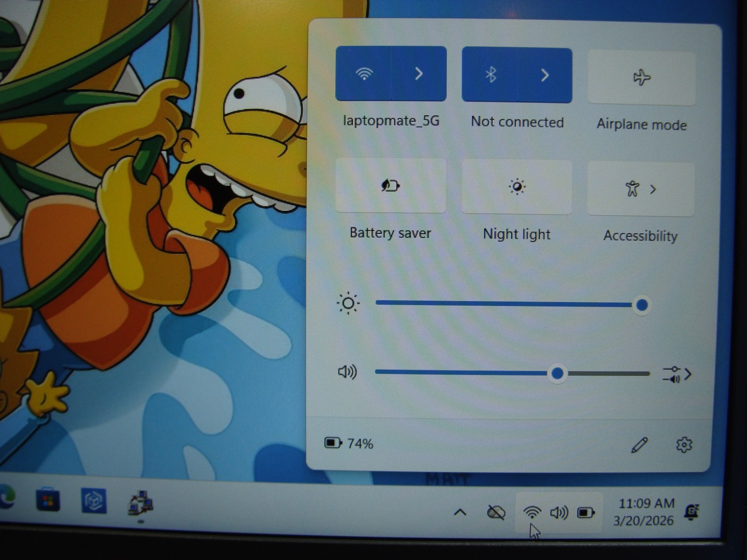The image size is (747, 560).
Task: Turn on Battery saver tile
Action: click(390, 186)
